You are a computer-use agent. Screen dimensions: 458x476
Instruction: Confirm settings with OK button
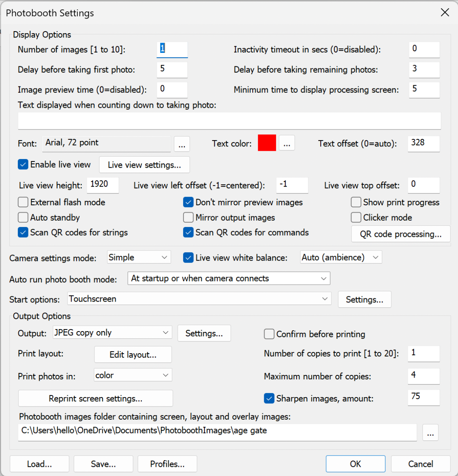pyautogui.click(x=356, y=464)
